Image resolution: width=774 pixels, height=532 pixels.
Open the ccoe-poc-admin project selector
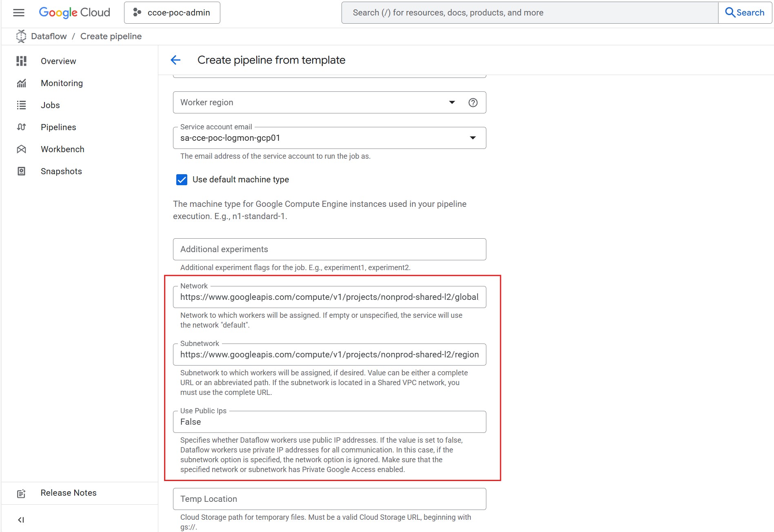(x=172, y=13)
